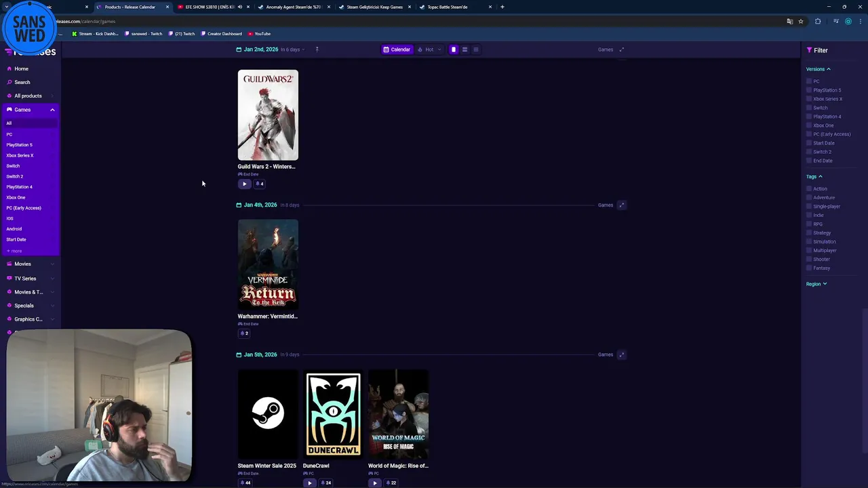This screenshot has width=868, height=488.
Task: Collapse the Games sidebar section
Action: click(52, 110)
